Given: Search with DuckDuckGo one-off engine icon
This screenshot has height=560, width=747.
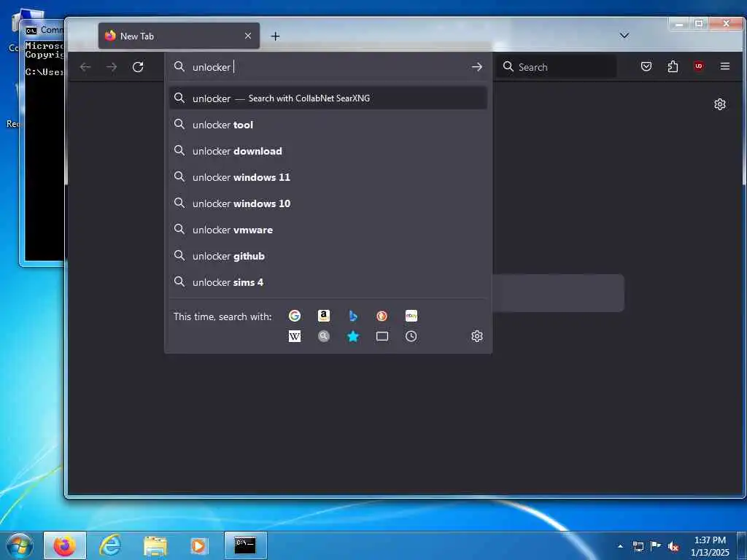Looking at the screenshot, I should (382, 316).
